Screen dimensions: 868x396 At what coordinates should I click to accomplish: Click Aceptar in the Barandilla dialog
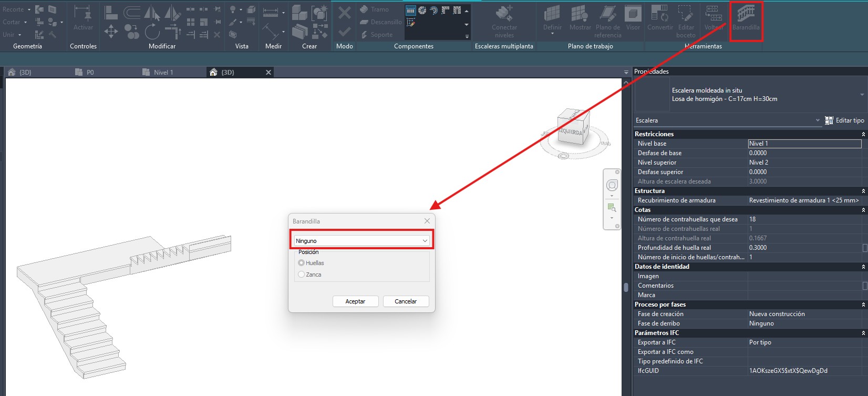click(x=355, y=301)
